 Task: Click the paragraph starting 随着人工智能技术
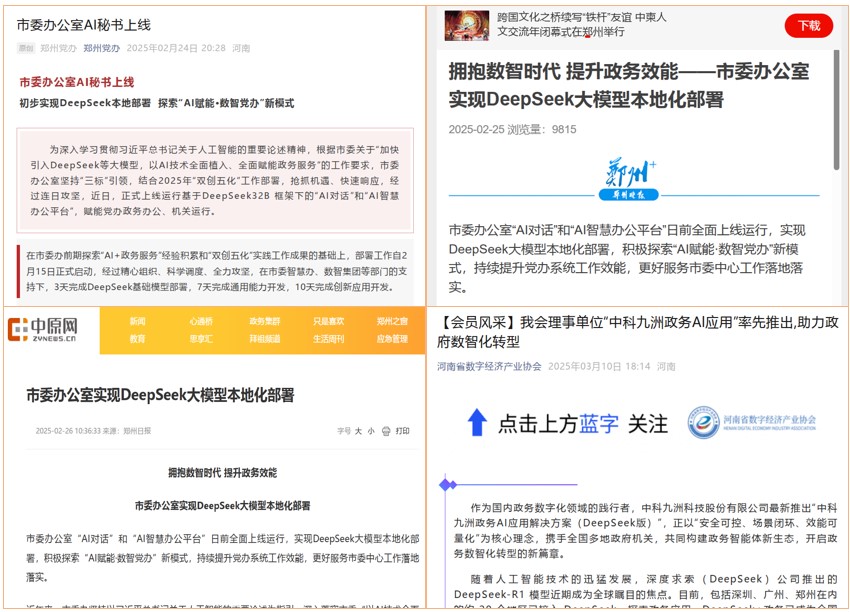(646, 591)
